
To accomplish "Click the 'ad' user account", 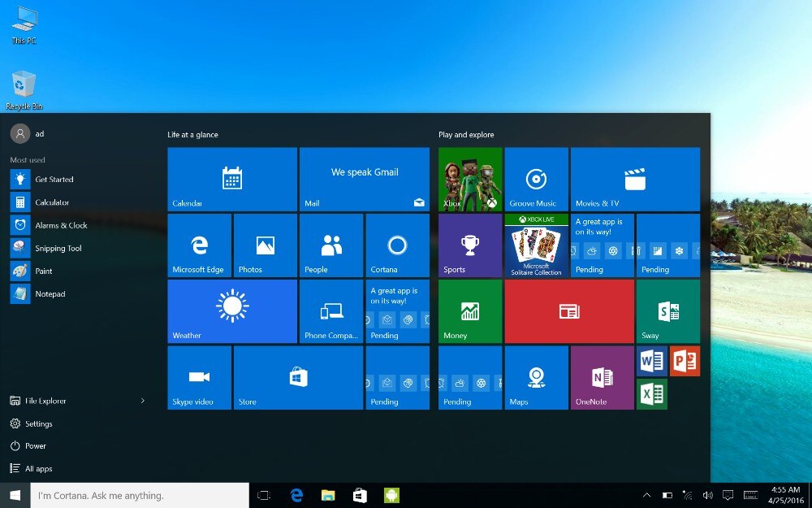I will (x=28, y=134).
